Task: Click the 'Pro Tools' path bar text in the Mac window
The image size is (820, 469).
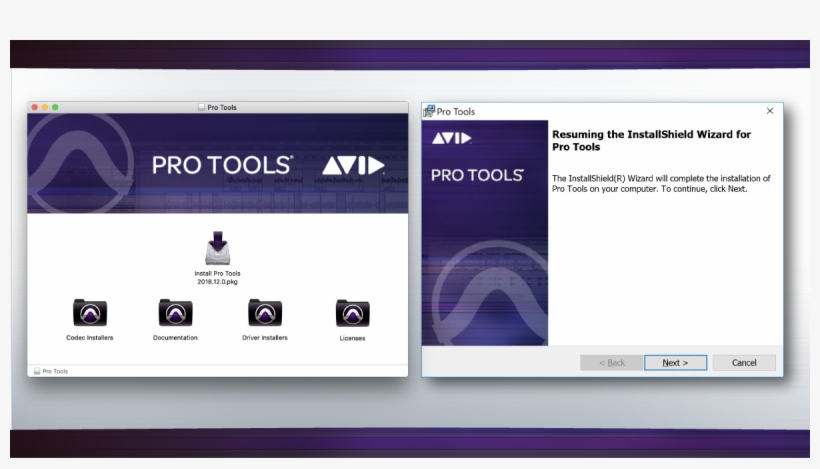Action: click(55, 371)
